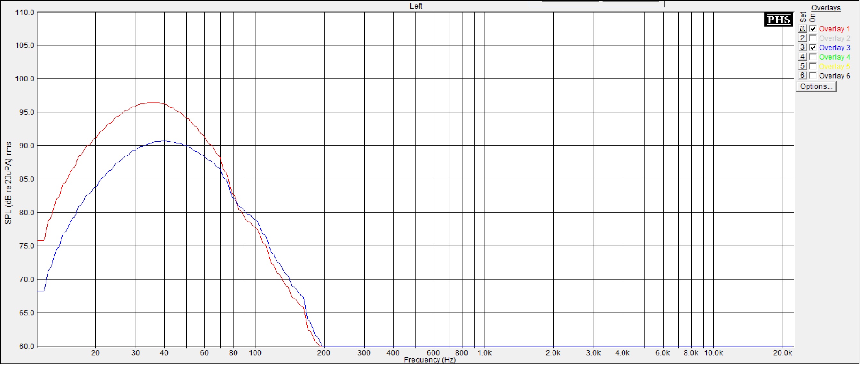Click the Overlays panel heading
The image size is (868, 374).
click(825, 8)
